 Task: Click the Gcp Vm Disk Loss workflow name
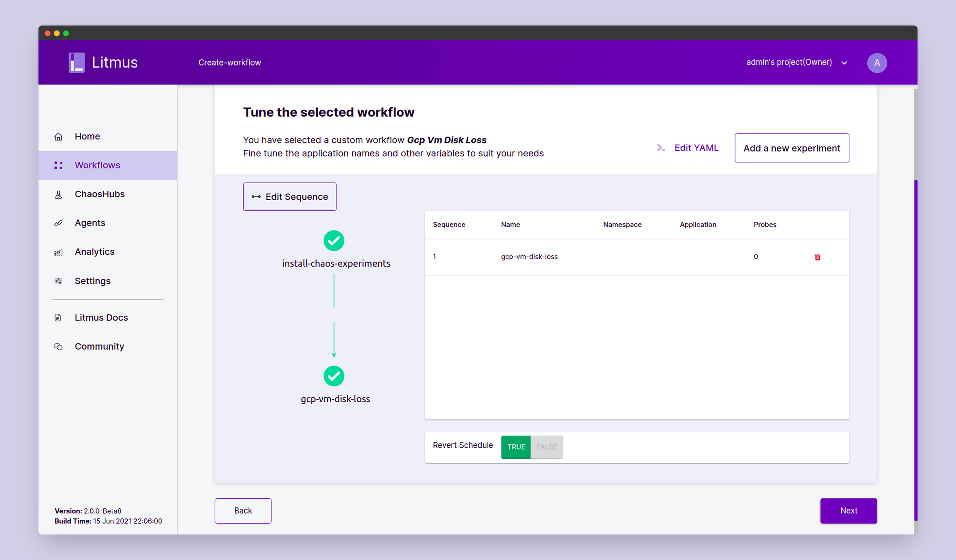[446, 140]
